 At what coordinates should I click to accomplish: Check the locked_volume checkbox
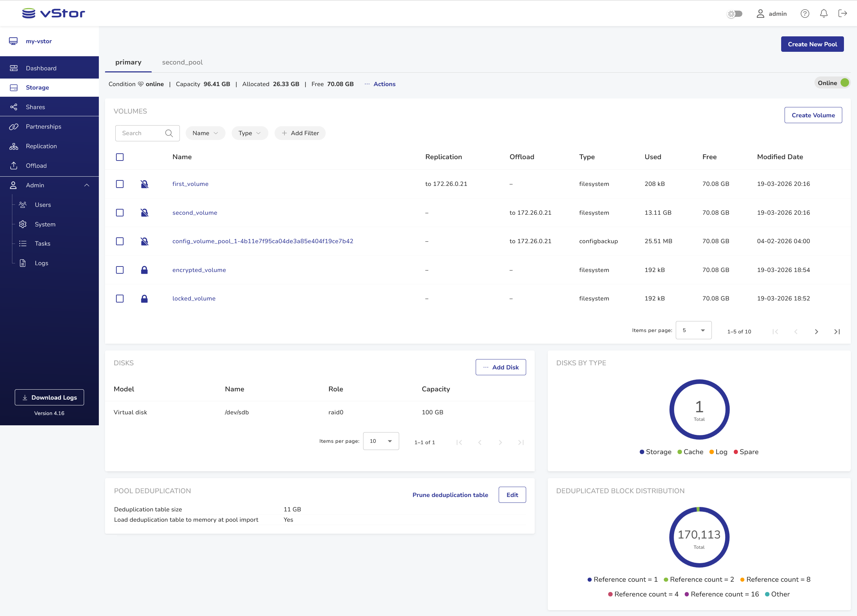point(120,299)
